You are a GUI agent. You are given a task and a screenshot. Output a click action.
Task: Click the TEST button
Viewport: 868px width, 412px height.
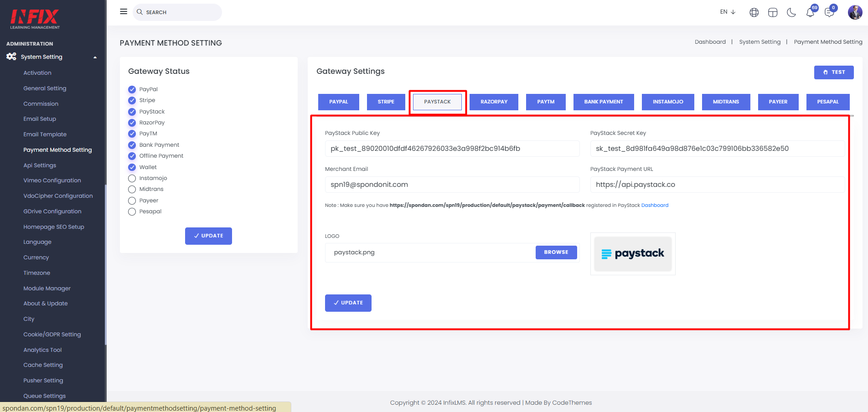[834, 72]
